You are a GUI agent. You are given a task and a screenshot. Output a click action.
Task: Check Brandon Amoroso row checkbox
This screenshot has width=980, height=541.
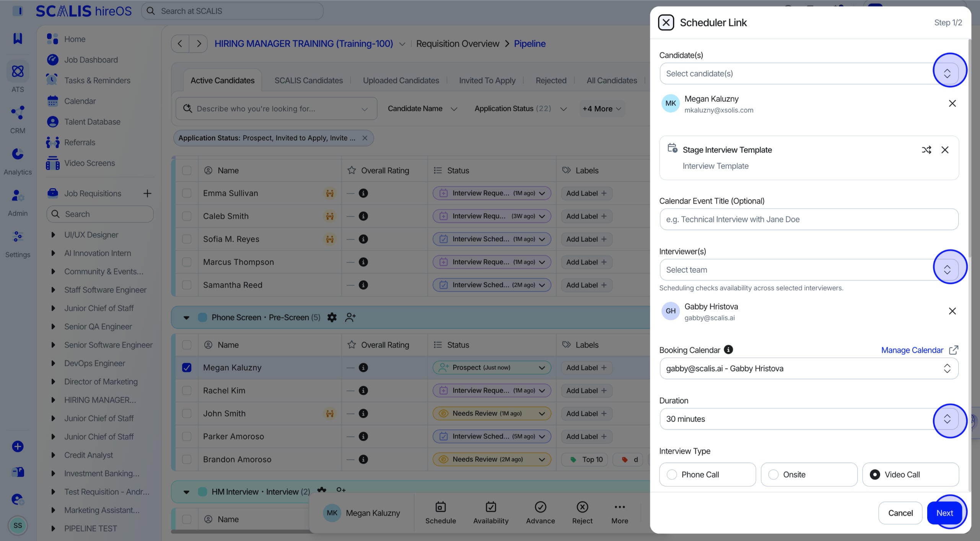tap(187, 460)
